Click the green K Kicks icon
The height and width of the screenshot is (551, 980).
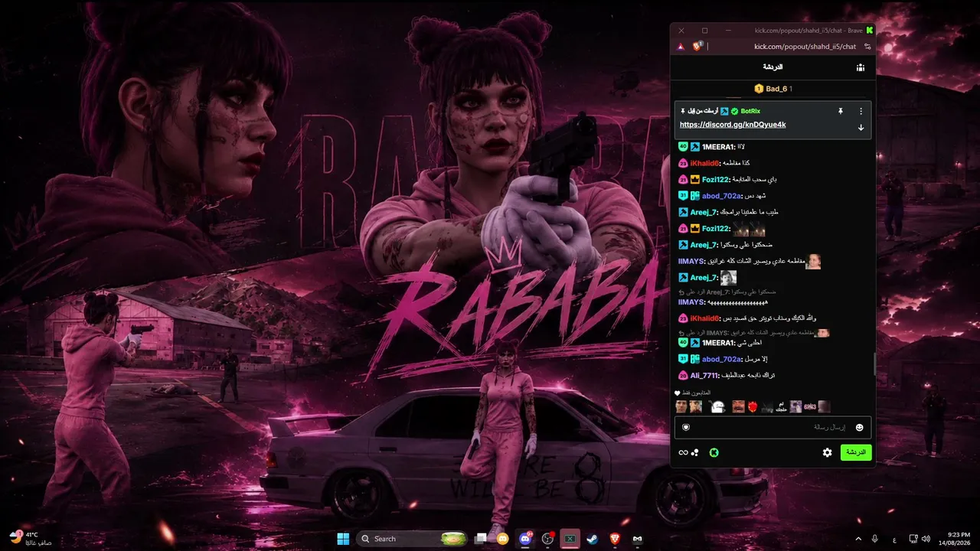point(714,452)
